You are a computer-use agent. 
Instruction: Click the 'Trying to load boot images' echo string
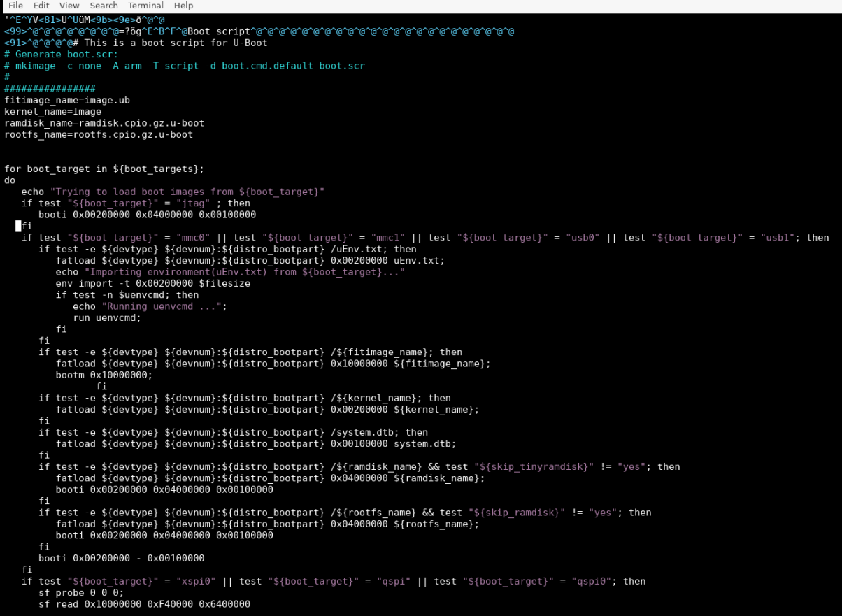point(189,192)
